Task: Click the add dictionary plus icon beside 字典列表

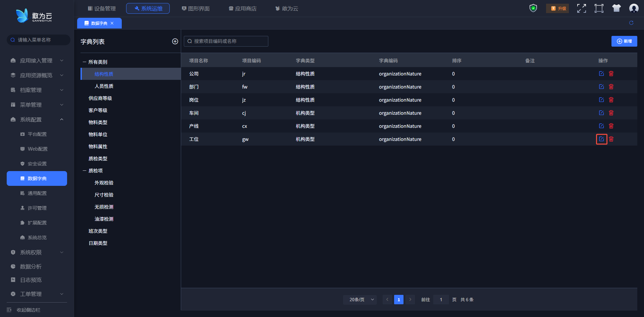Action: click(x=175, y=41)
